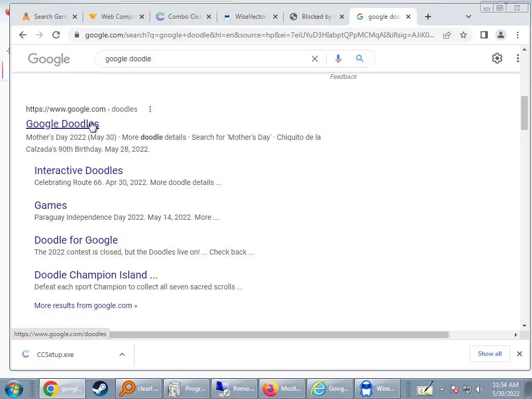This screenshot has height=399, width=532.
Task: Click the address bar URL
Action: [x=260, y=35]
